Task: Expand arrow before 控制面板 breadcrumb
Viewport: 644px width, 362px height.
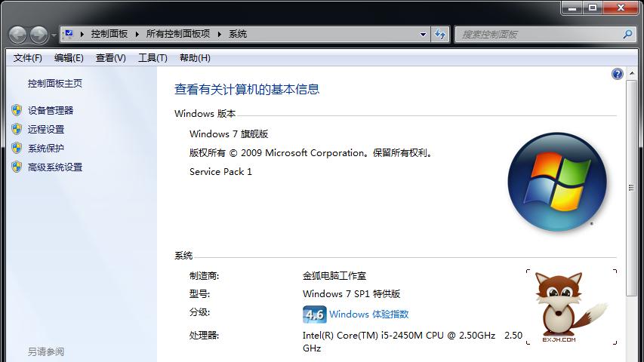Action: (82, 34)
